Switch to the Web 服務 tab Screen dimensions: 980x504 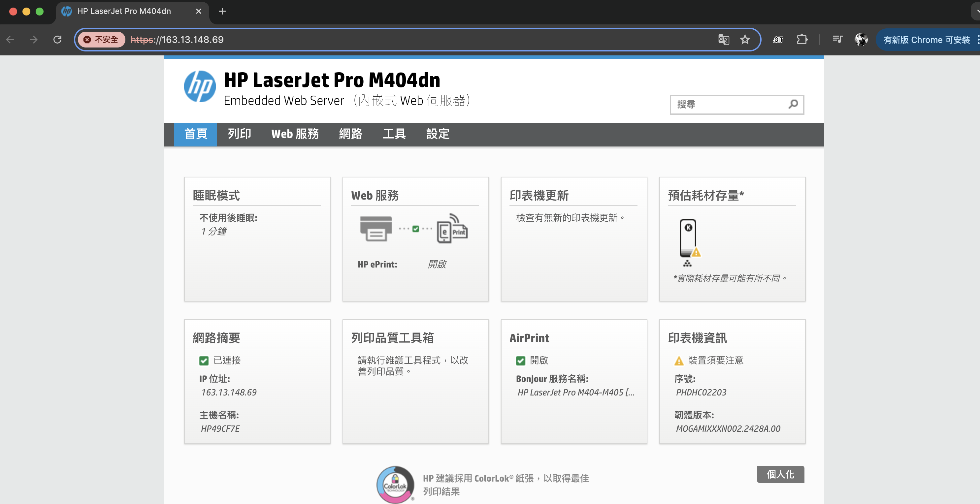295,134
